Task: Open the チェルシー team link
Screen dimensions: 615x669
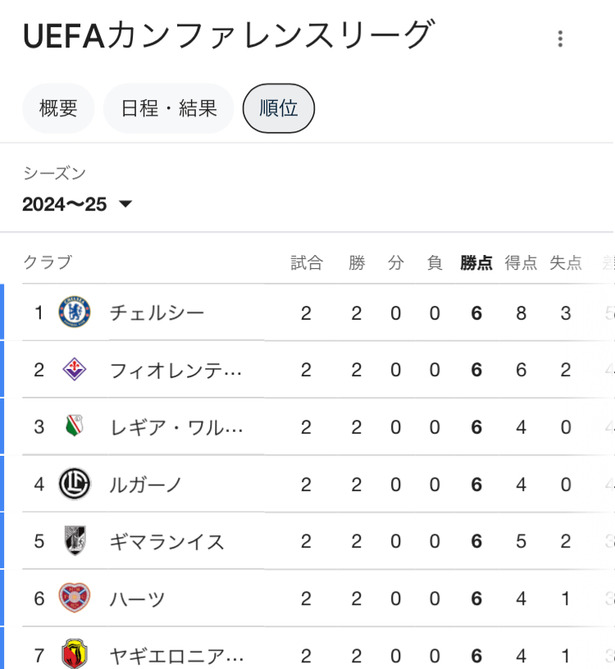Action: pyautogui.click(x=157, y=313)
